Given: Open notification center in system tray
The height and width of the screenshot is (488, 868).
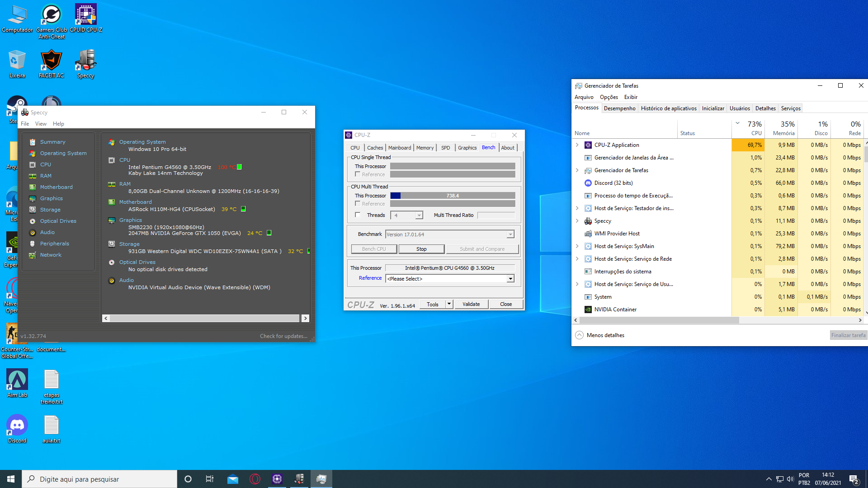Looking at the screenshot, I should coord(854,479).
